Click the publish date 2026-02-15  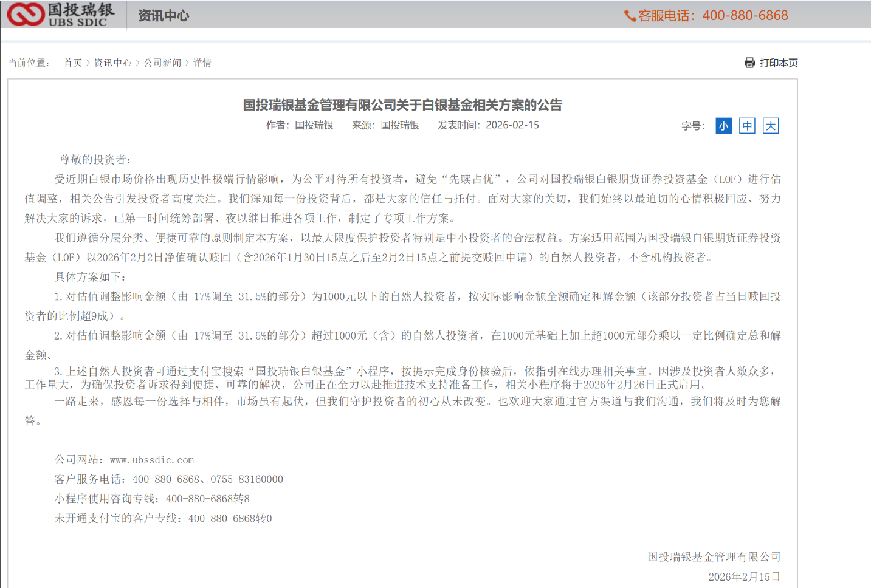point(511,125)
